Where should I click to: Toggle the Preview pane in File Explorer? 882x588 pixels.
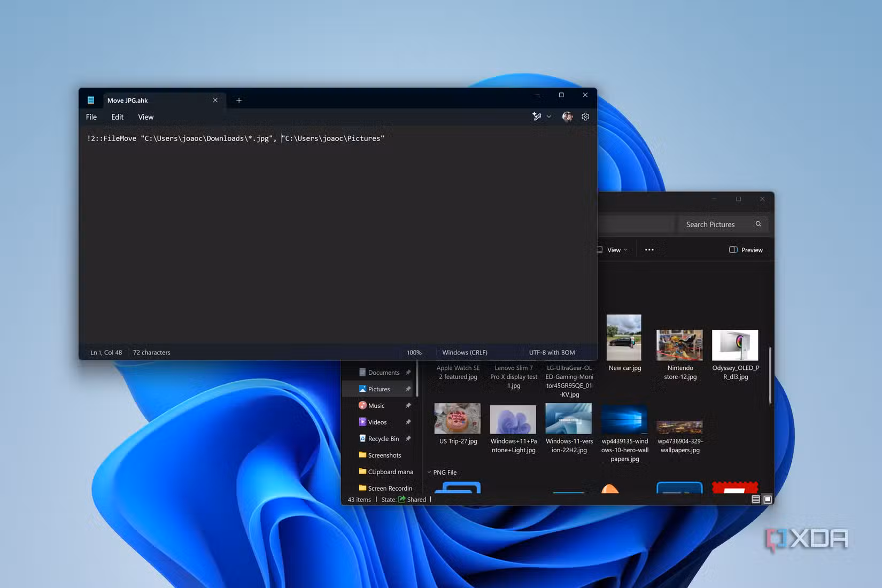coord(746,250)
